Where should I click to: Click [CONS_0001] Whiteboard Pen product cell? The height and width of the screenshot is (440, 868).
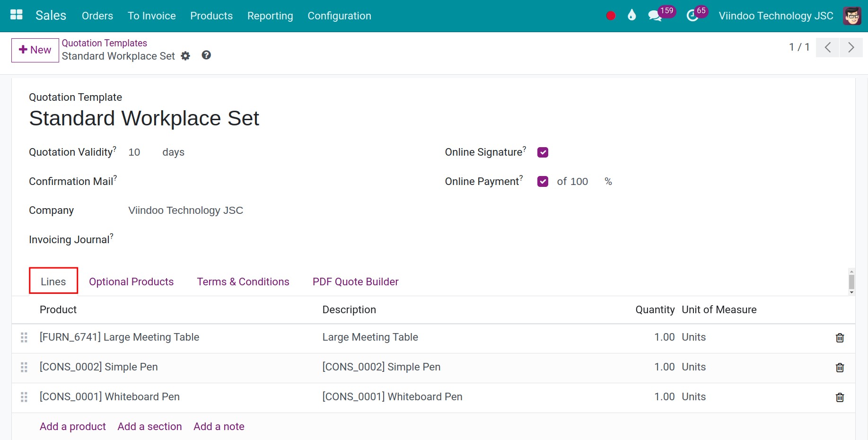(110, 397)
